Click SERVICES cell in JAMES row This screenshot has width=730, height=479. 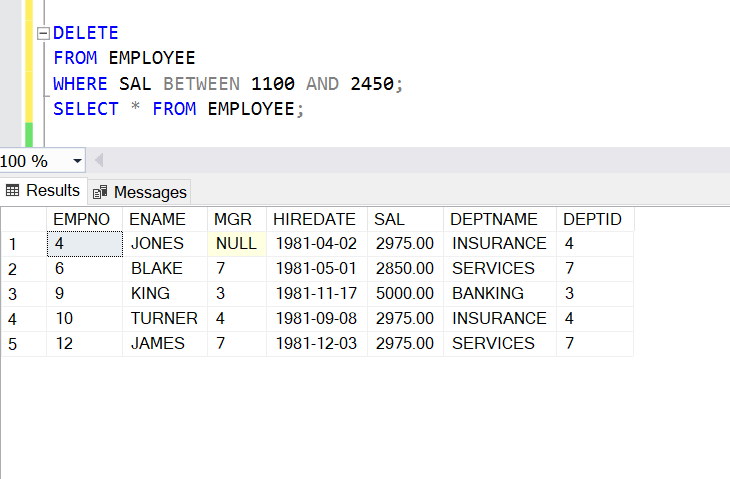(500, 344)
